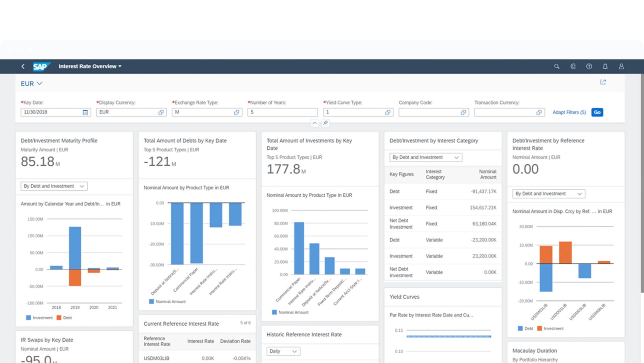
Task: Open value help for Company Code field
Action: pos(463,113)
